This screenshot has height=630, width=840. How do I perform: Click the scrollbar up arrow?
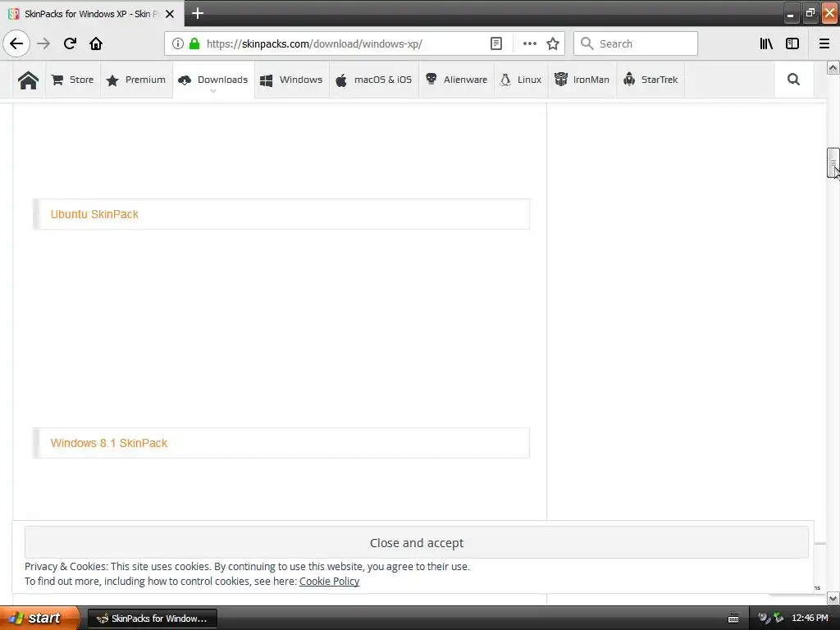[833, 67]
